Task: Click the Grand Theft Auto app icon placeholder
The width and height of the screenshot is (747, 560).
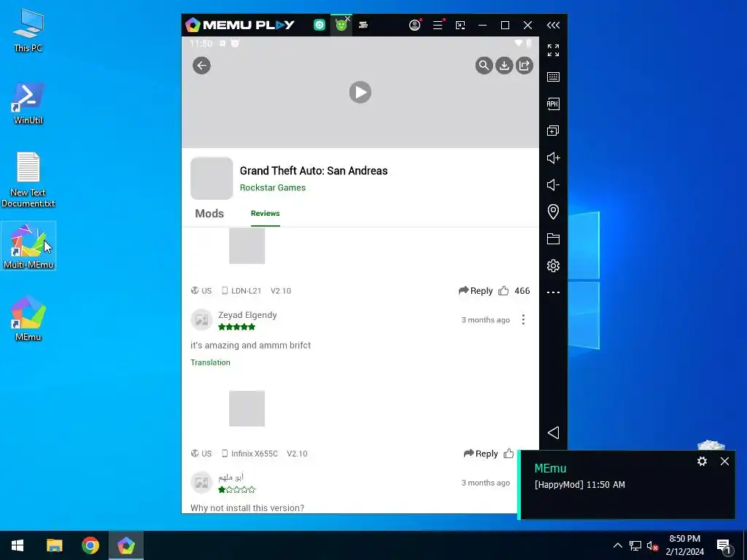Action: [x=212, y=179]
